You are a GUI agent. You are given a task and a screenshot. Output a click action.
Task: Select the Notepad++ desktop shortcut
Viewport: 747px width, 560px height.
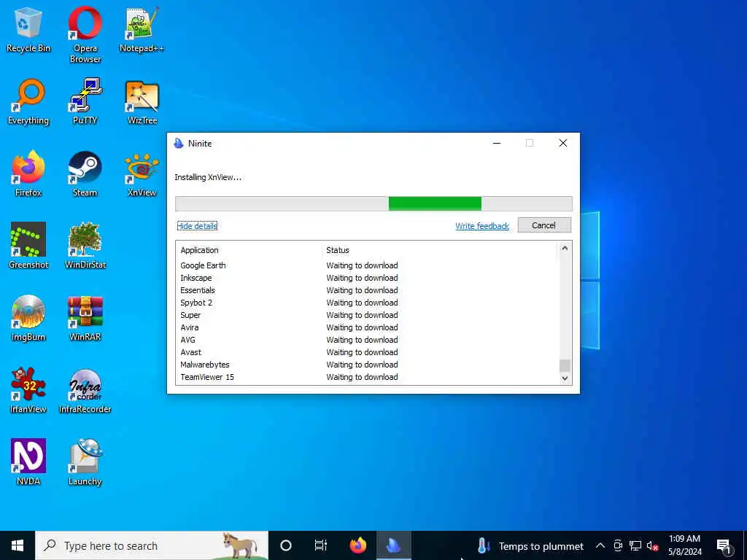pos(142,29)
